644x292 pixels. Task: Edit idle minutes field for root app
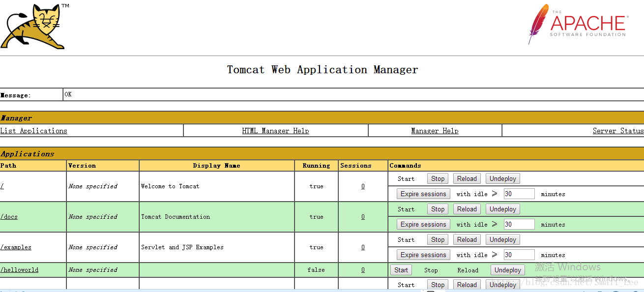519,194
